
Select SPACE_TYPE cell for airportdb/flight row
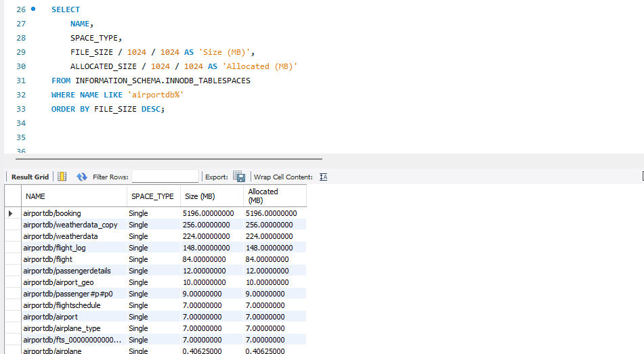point(138,259)
